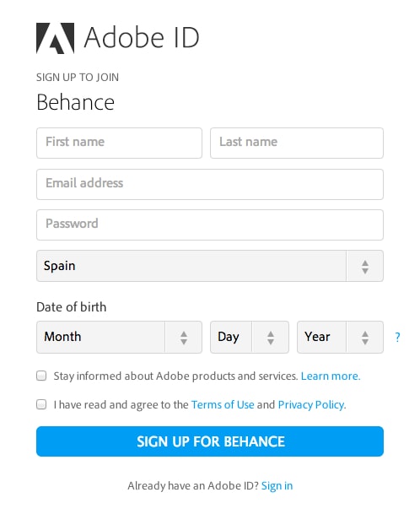Click the Day selector up-down arrows

(x=271, y=338)
